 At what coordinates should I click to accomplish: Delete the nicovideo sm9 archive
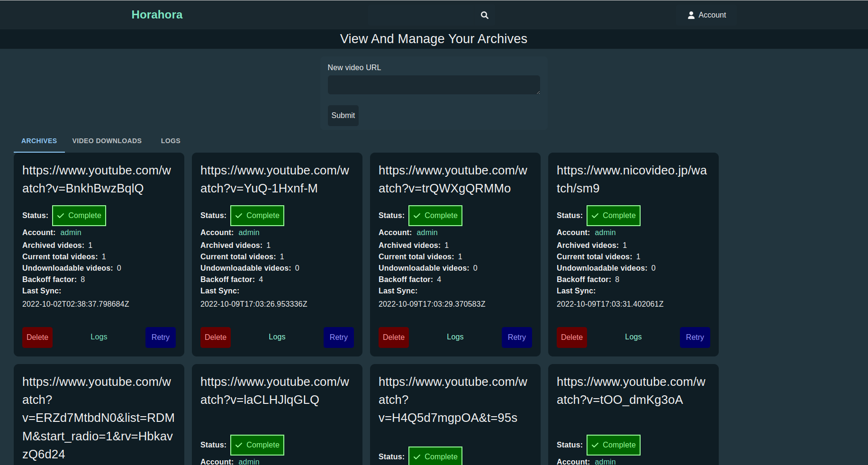click(571, 337)
